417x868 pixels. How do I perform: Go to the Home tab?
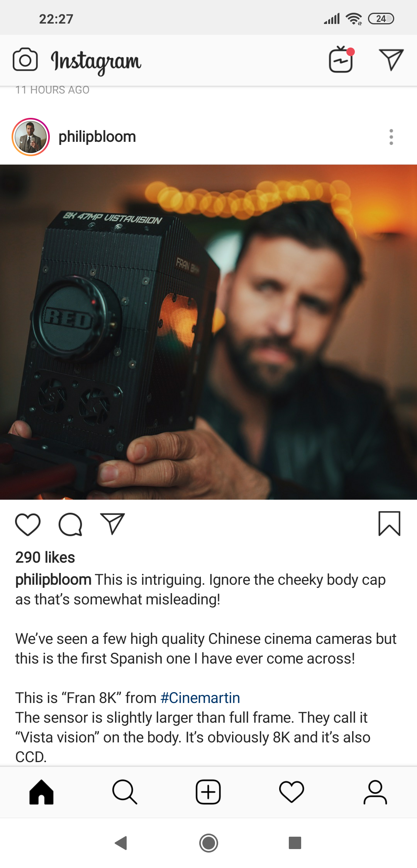[x=42, y=792]
